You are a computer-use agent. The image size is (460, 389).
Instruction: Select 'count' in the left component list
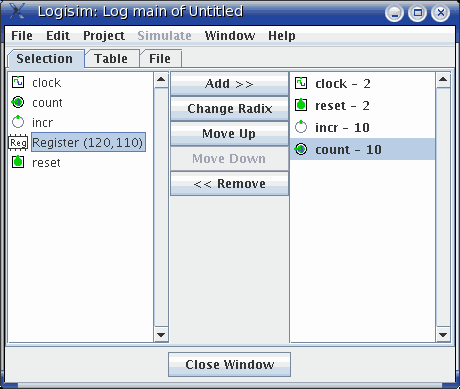pos(47,102)
